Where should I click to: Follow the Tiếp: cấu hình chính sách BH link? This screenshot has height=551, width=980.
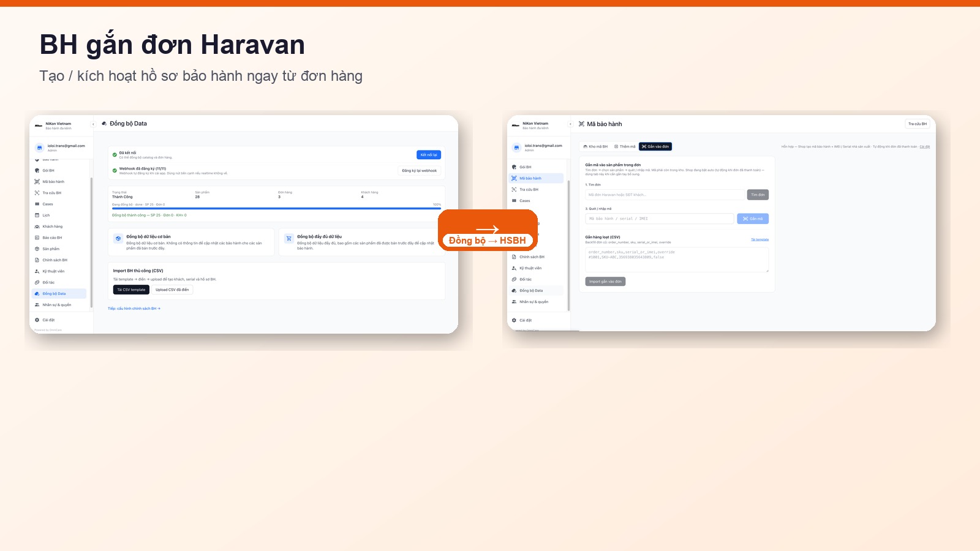point(134,309)
